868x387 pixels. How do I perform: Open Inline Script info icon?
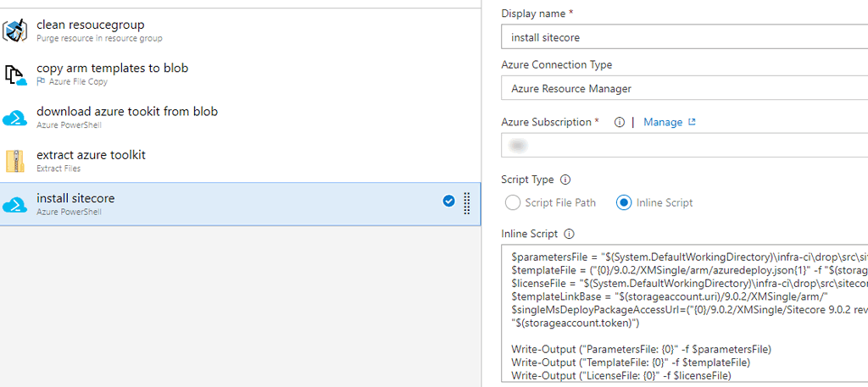click(x=569, y=234)
